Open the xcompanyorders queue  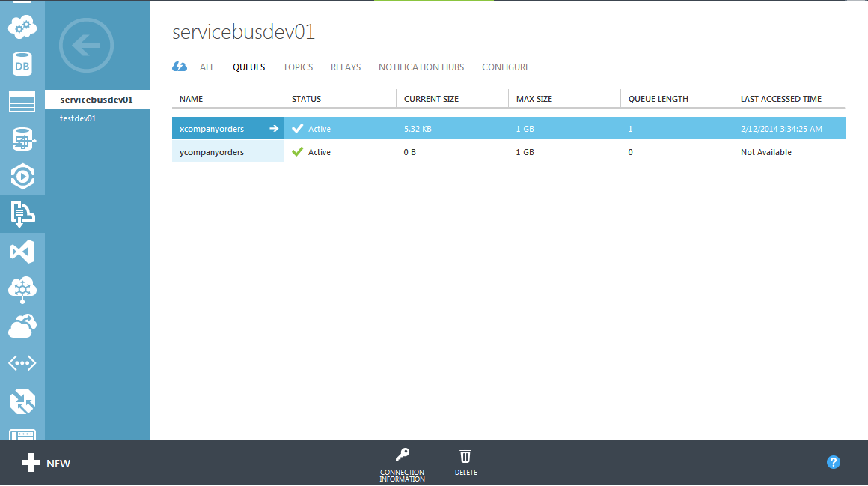[x=212, y=129]
